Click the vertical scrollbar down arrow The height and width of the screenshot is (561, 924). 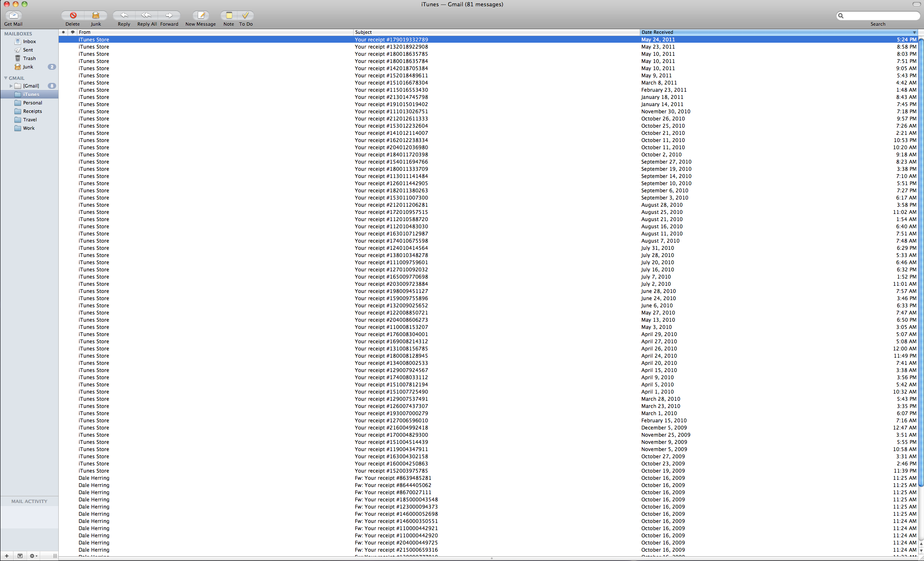point(921,551)
